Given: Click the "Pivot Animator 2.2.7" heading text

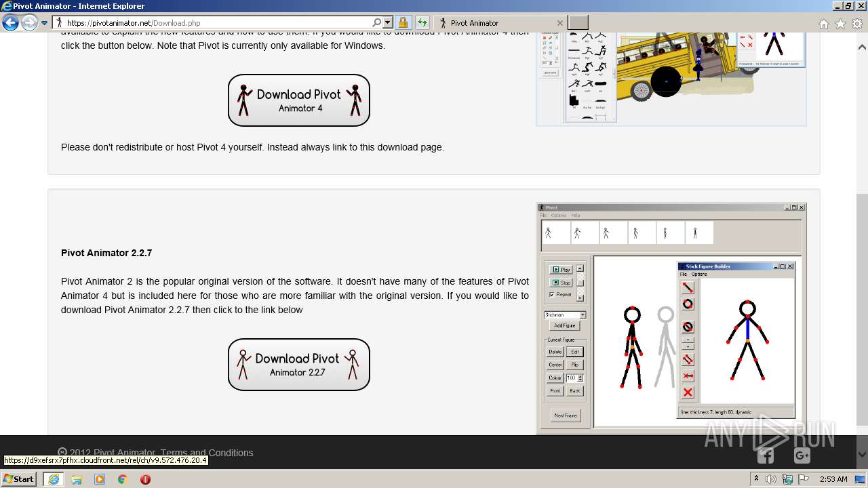Looking at the screenshot, I should 106,253.
